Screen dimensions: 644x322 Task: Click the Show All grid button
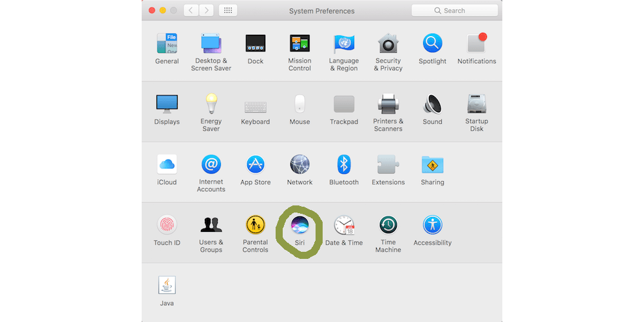coord(228,10)
